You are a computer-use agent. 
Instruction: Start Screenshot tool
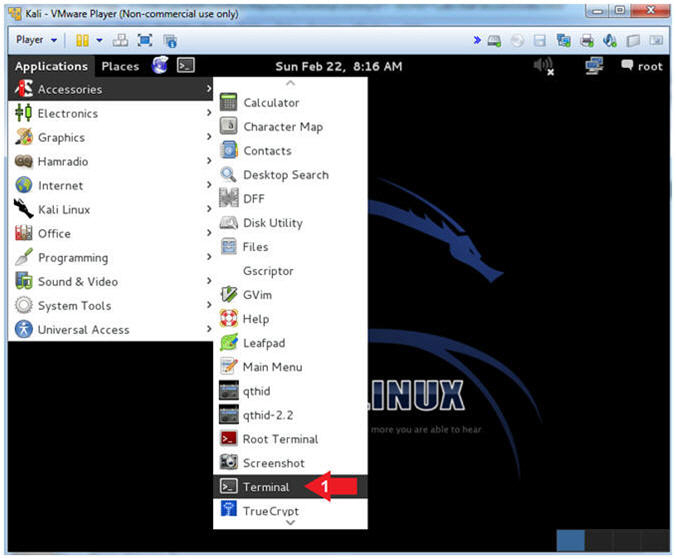tap(290, 463)
